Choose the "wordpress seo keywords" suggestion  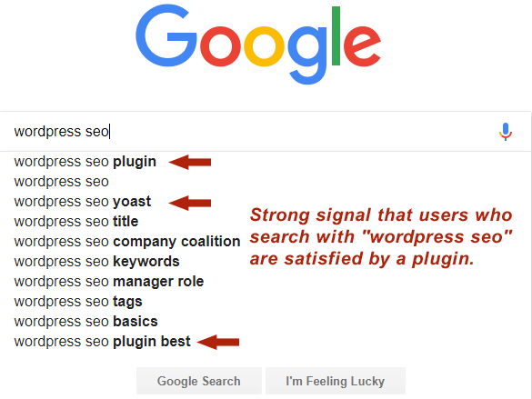point(96,262)
